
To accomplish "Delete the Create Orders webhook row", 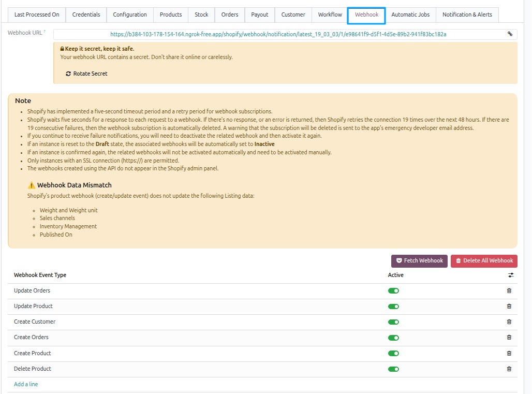I will pos(509,338).
